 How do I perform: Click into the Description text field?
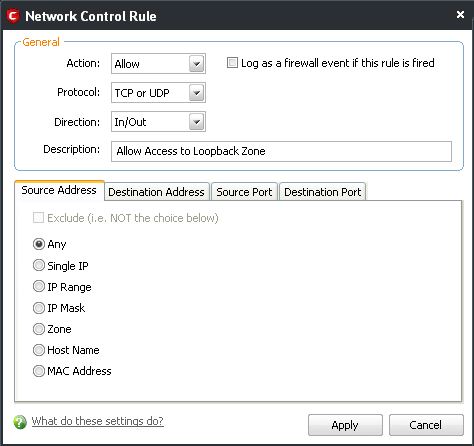281,151
